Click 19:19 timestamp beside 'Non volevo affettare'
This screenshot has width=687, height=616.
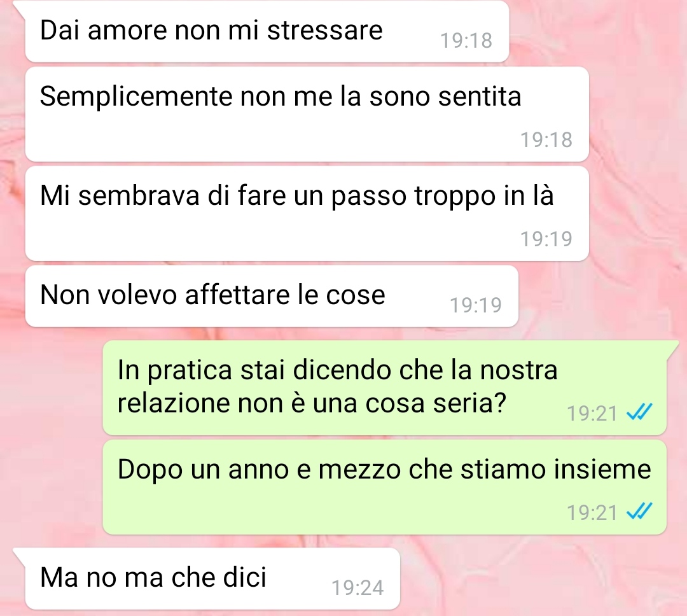tap(476, 305)
